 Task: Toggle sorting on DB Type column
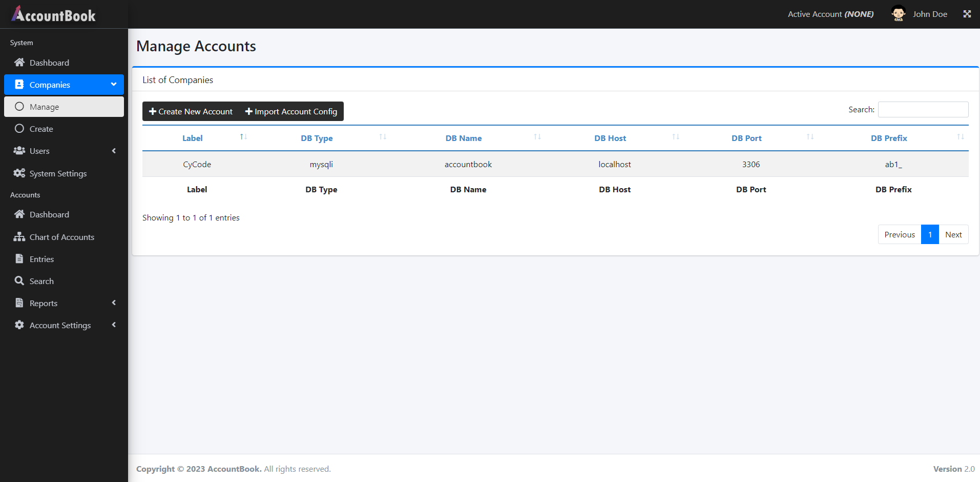(317, 138)
